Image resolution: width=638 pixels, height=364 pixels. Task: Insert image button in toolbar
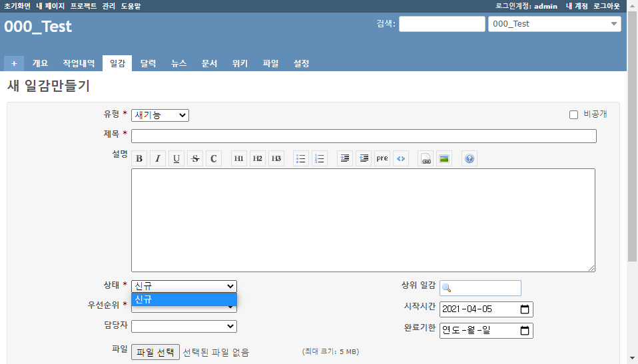[444, 158]
